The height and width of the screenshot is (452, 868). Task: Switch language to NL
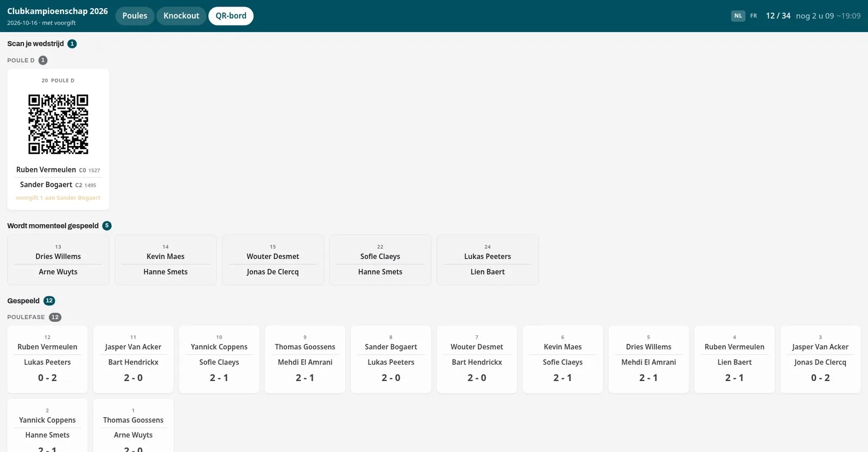pyautogui.click(x=738, y=16)
